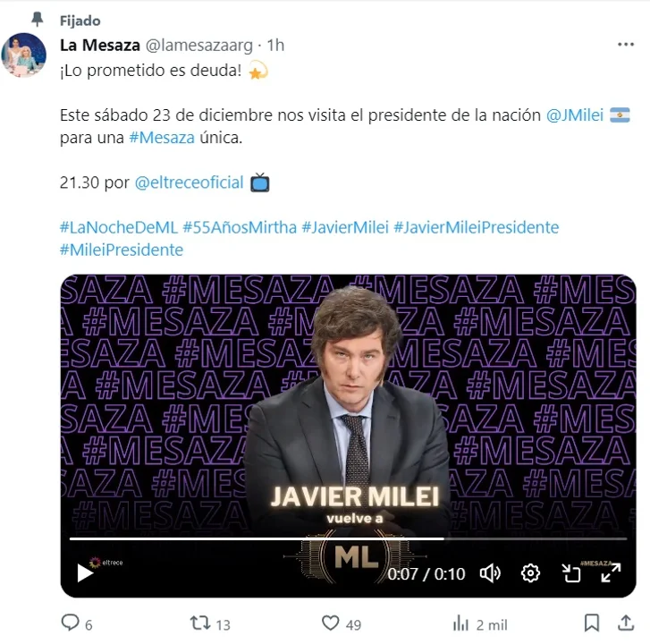Viewport: 650px width, 644px height.
Task: Open La Mesaza profile avatar
Action: [23, 55]
